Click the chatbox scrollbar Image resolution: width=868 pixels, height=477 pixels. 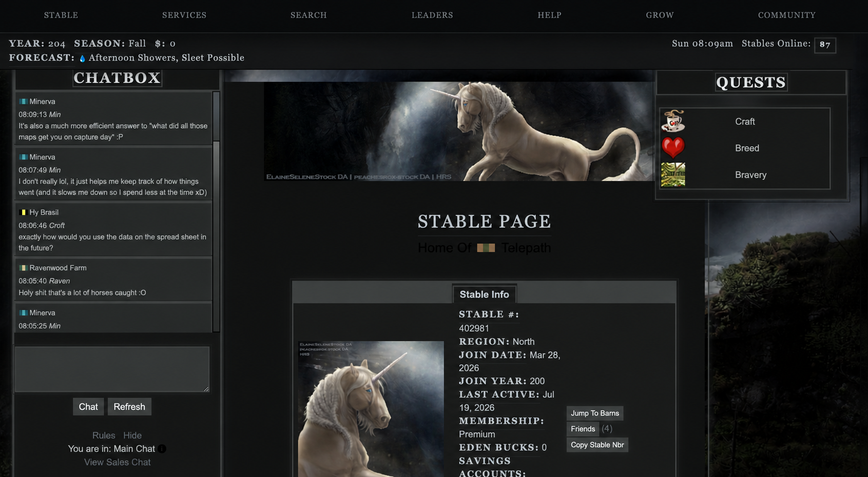click(217, 212)
